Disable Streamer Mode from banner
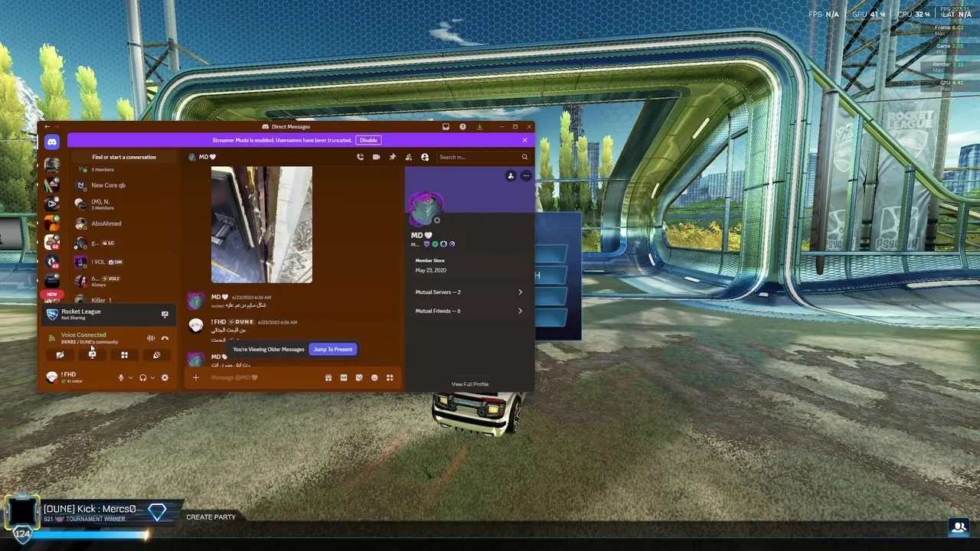The width and height of the screenshot is (980, 551). [368, 140]
